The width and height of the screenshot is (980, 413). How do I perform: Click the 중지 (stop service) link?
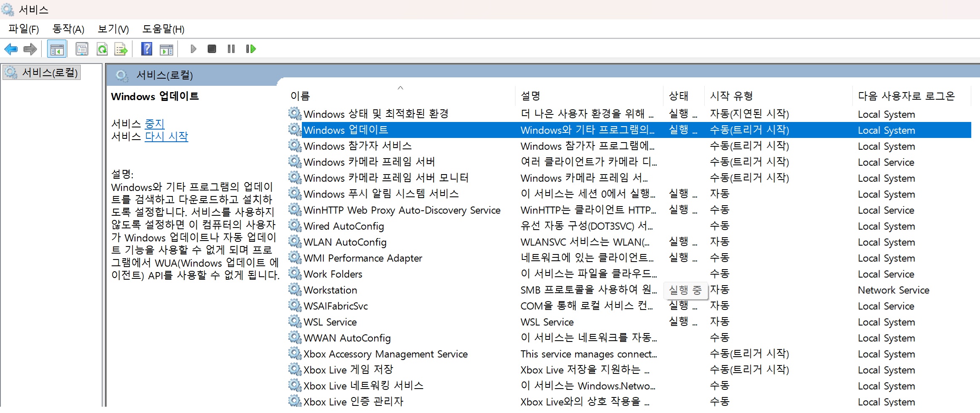pos(154,124)
